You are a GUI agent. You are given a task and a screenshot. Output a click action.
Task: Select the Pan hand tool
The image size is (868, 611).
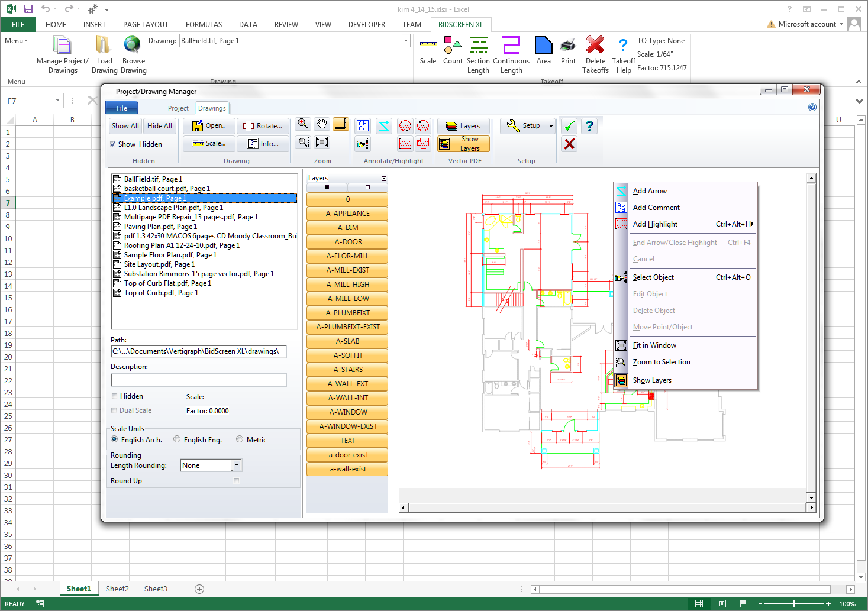point(322,124)
